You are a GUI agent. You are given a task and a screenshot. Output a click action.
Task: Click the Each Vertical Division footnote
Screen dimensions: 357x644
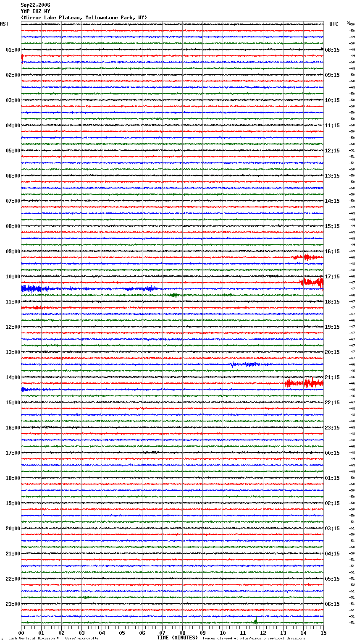click(53, 638)
